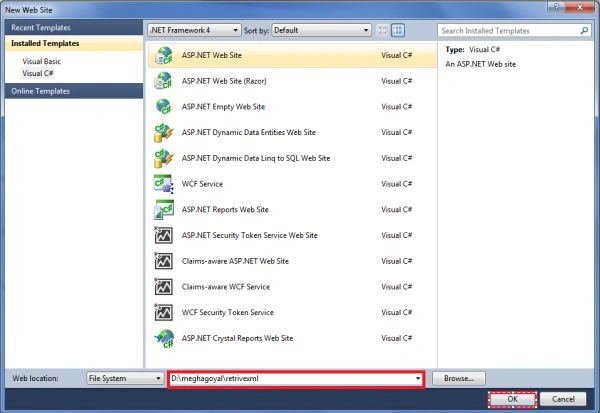
Task: Select the Claims-aware WCF Service icon
Action: [164, 287]
